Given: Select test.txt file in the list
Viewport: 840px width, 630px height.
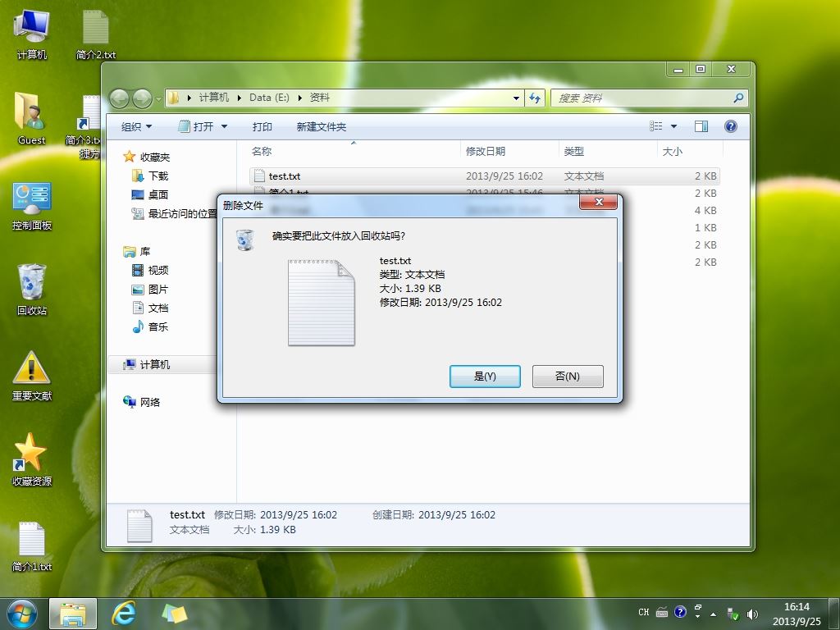Looking at the screenshot, I should (484, 176).
